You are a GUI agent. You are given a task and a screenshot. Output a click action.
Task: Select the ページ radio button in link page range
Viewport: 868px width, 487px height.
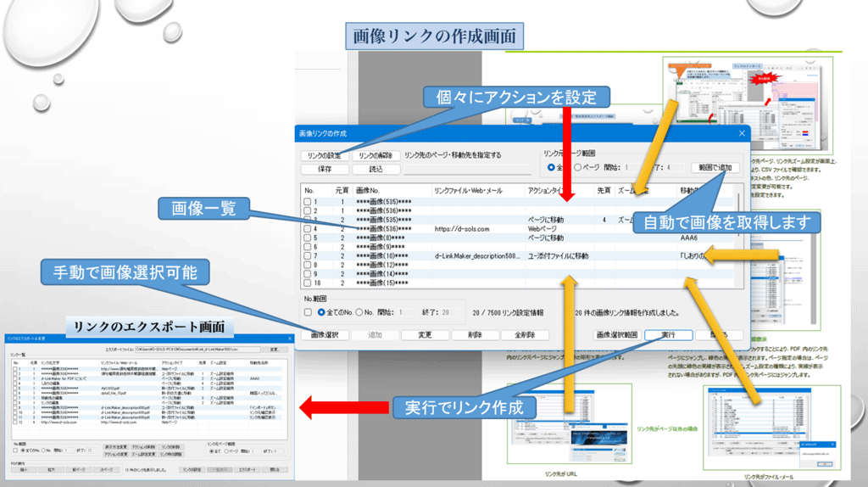(x=579, y=168)
